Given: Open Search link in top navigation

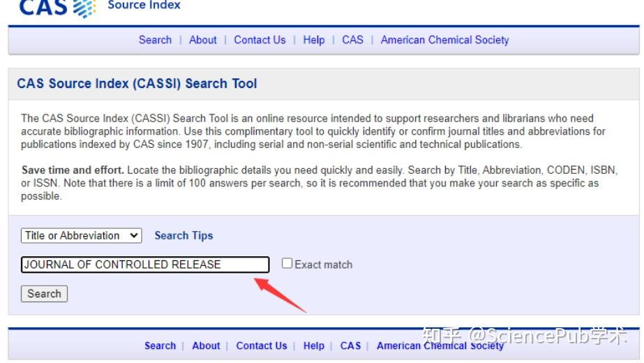Looking at the screenshot, I should 156,40.
